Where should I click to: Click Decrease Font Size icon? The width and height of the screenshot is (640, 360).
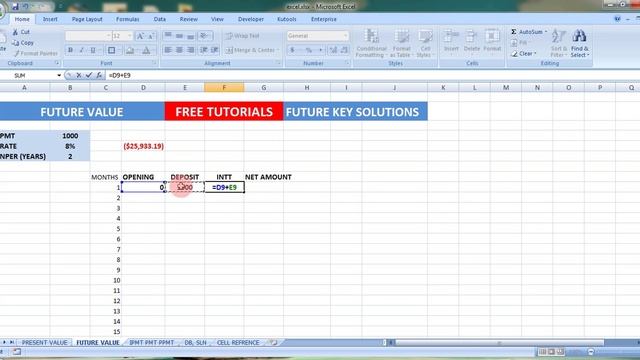pos(151,36)
